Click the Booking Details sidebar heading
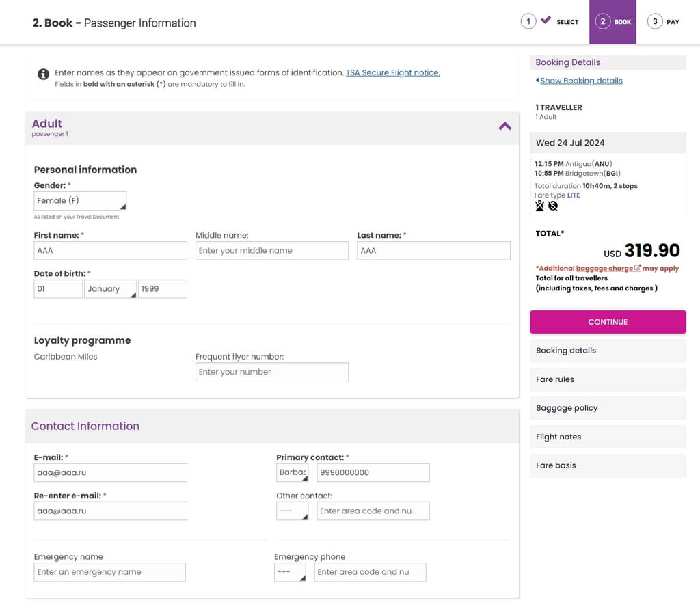This screenshot has height=609, width=700. (567, 62)
